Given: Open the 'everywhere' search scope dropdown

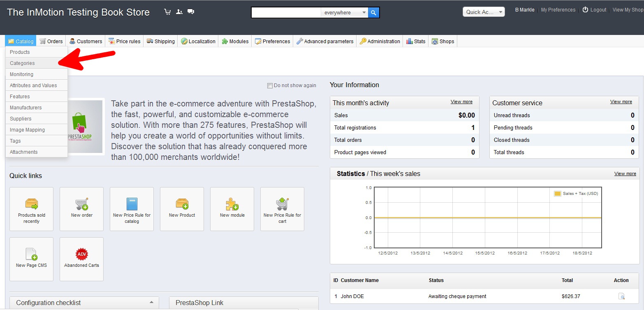Looking at the screenshot, I should [344, 13].
